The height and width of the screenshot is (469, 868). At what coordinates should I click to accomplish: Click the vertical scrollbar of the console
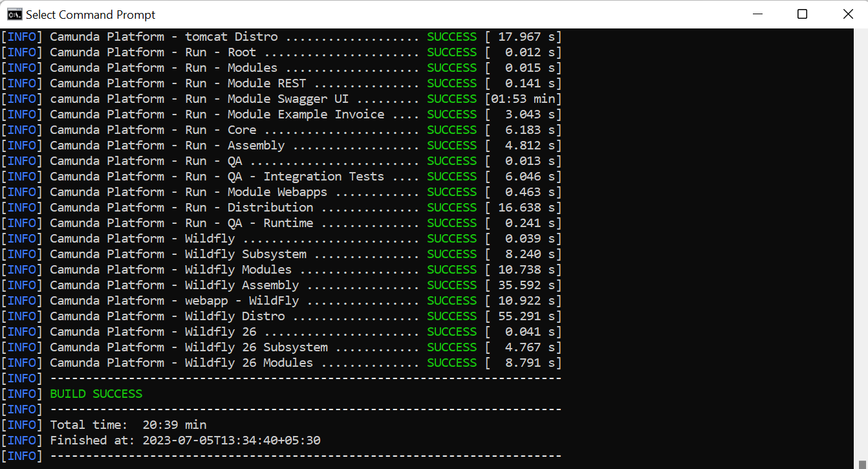860,248
